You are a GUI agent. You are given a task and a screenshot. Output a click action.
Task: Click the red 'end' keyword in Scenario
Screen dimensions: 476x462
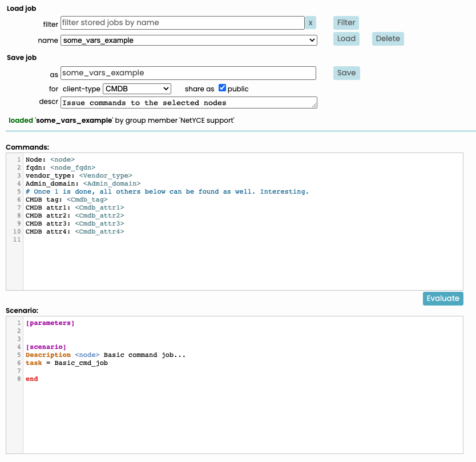tap(32, 379)
